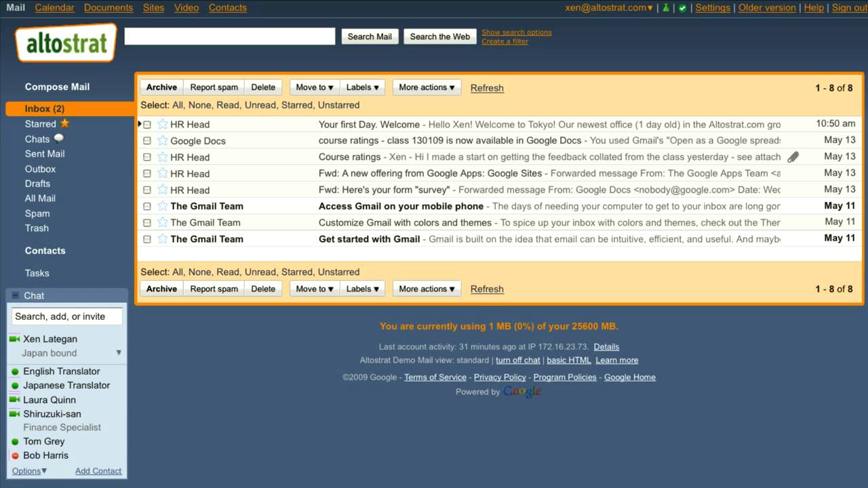868x488 pixels.
Task: Select Unread in top Select row
Action: tap(260, 105)
